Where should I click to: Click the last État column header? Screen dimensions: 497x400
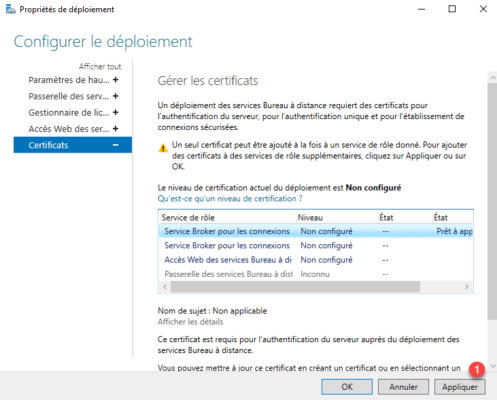coord(452,218)
